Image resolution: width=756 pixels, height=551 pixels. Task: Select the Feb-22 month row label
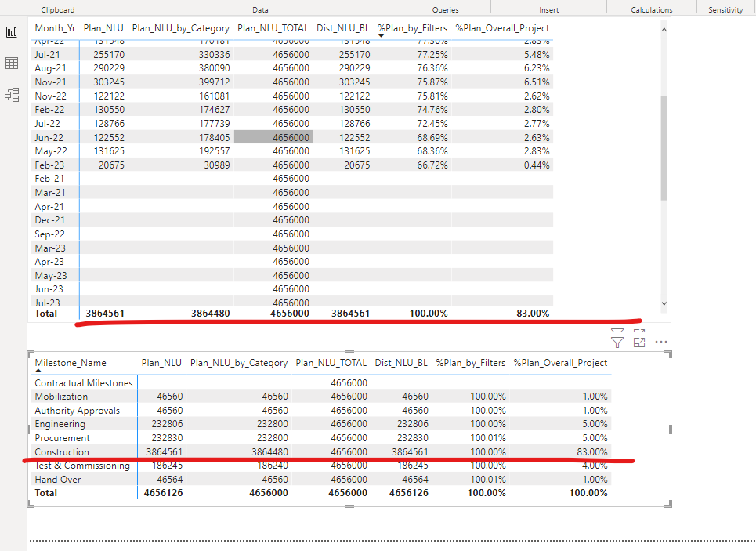pos(49,110)
